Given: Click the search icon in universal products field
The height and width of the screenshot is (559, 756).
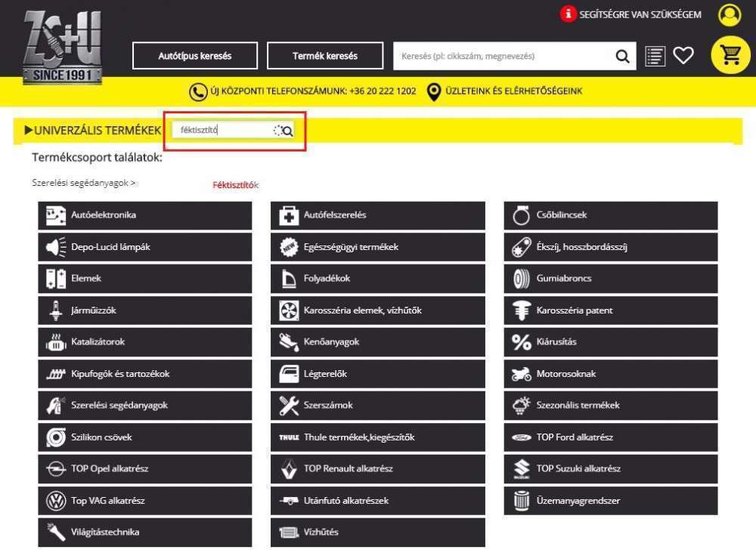Looking at the screenshot, I should tap(287, 131).
